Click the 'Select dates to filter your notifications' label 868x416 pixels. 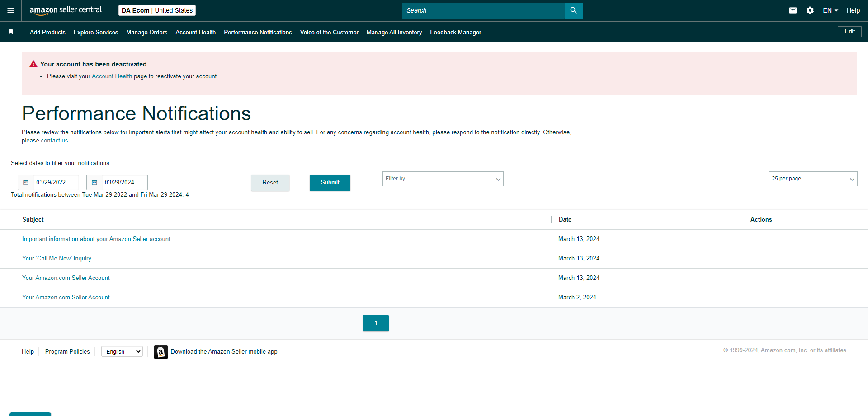(x=60, y=163)
